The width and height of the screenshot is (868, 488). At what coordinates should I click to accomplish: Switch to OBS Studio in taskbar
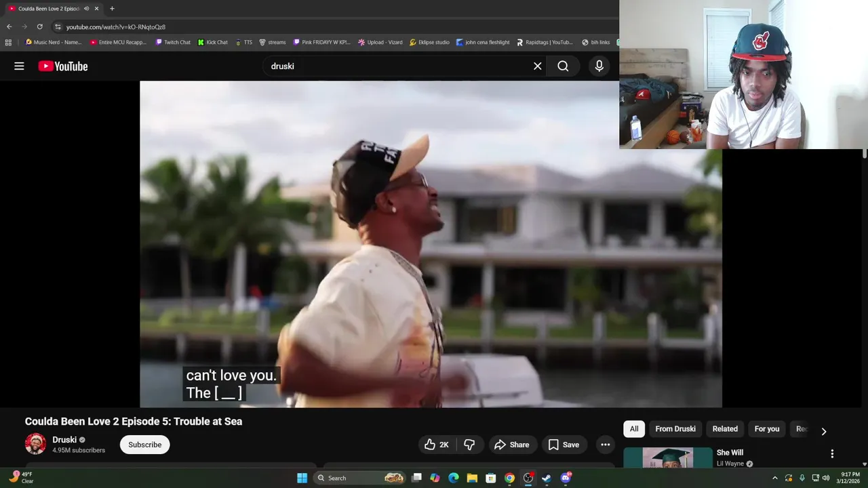[528, 478]
